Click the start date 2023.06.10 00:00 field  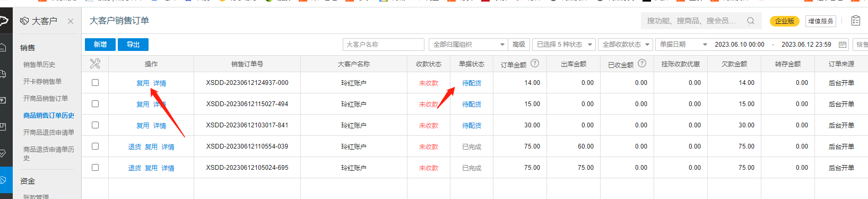pos(739,45)
